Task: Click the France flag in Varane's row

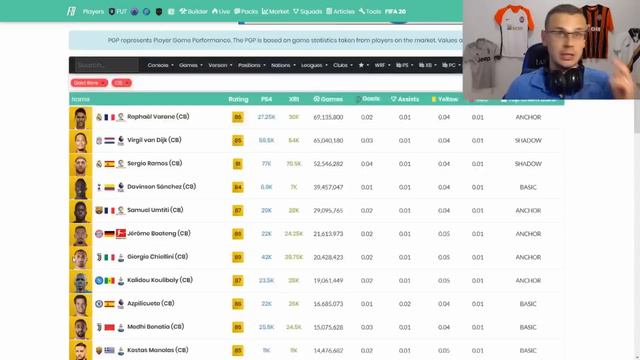Action: tap(109, 117)
